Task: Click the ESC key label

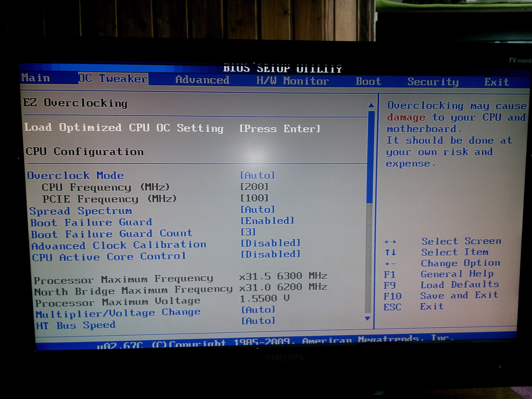Action: coord(392,307)
